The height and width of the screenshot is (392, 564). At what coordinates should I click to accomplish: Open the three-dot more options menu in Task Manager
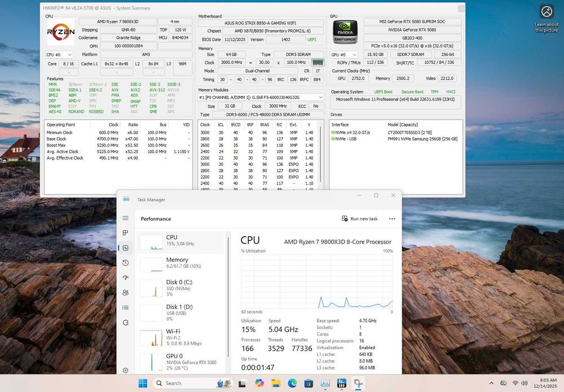392,219
